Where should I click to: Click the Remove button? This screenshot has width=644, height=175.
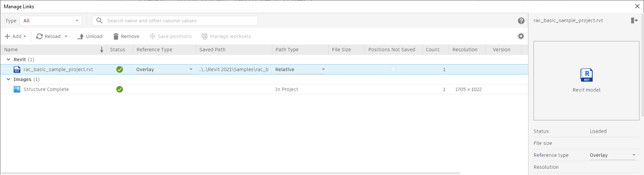click(x=126, y=36)
